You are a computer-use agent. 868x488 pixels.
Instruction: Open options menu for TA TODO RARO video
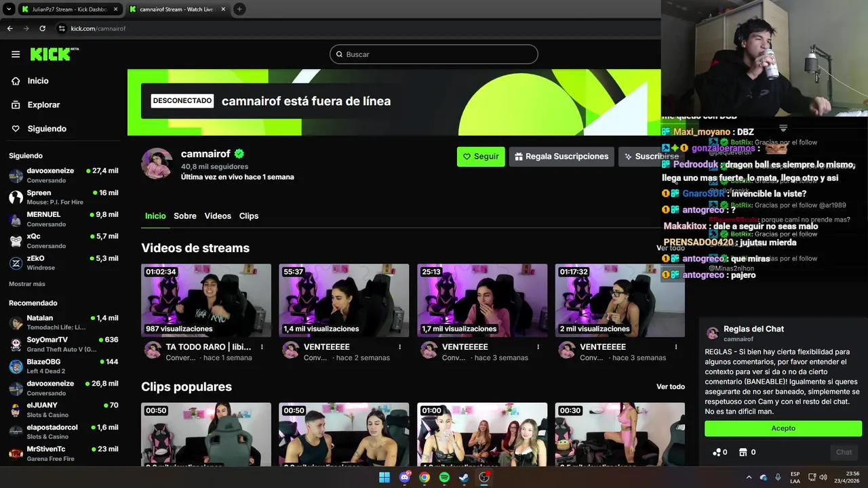click(262, 347)
